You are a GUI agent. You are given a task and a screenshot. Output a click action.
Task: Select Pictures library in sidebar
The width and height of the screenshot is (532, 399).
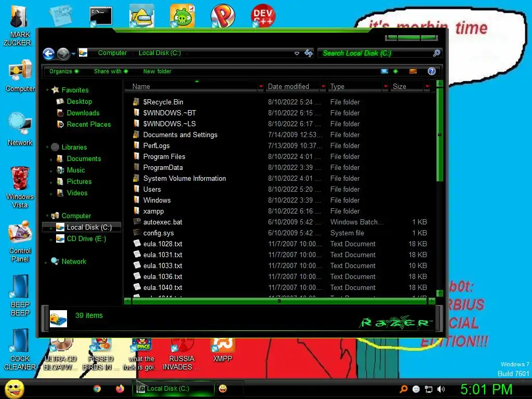click(79, 181)
